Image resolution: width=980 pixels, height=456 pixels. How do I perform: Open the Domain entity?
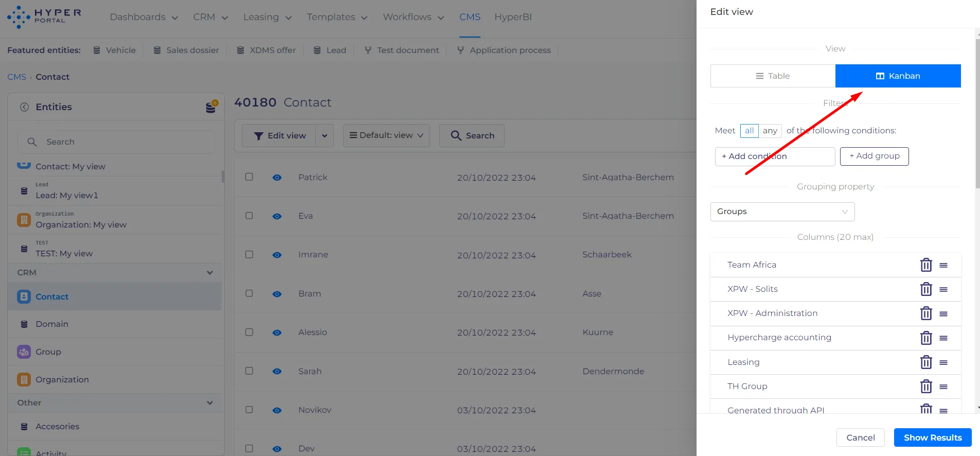(x=114, y=324)
